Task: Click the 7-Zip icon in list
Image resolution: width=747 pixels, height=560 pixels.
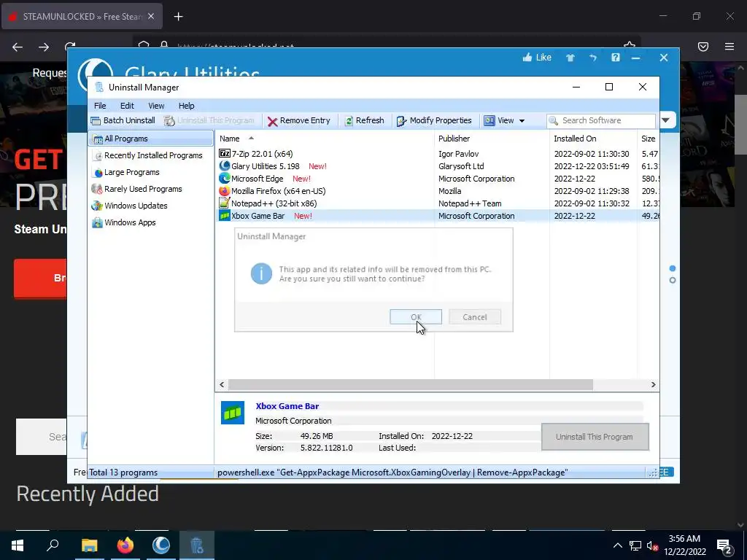Action: coord(225,153)
